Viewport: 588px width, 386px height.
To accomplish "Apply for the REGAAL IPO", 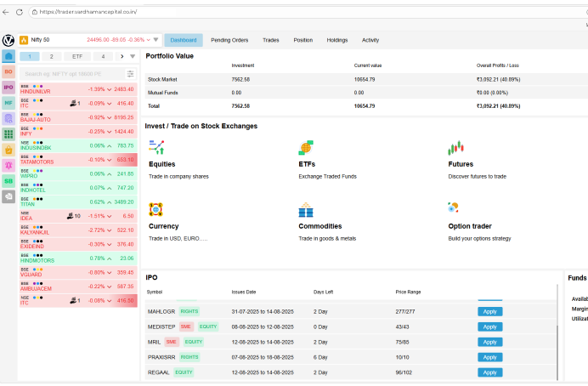I will (x=489, y=372).
